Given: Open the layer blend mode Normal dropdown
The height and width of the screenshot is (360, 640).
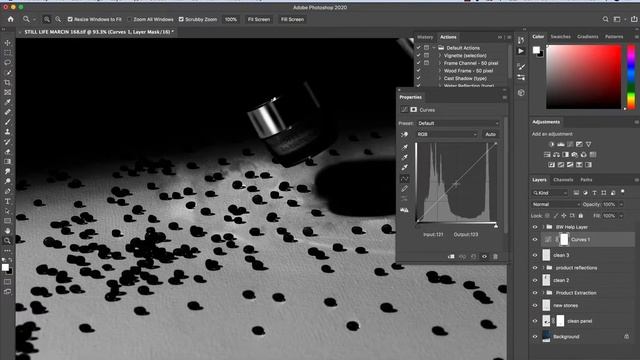Looking at the screenshot, I should pos(555,204).
